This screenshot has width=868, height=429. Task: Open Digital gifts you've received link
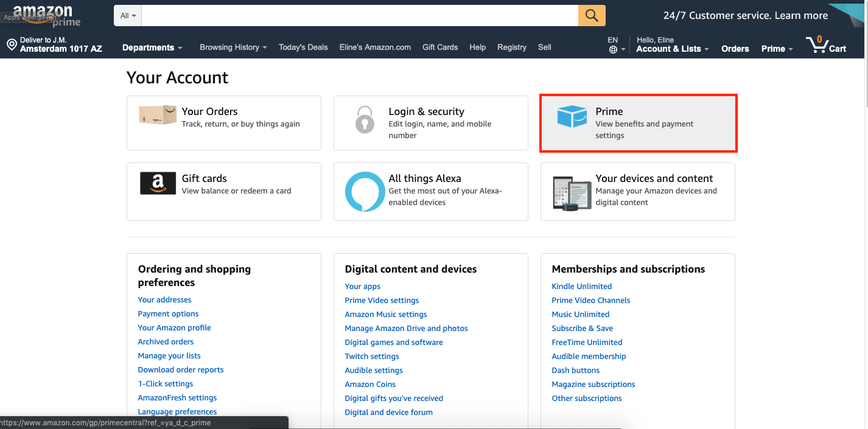pos(394,398)
